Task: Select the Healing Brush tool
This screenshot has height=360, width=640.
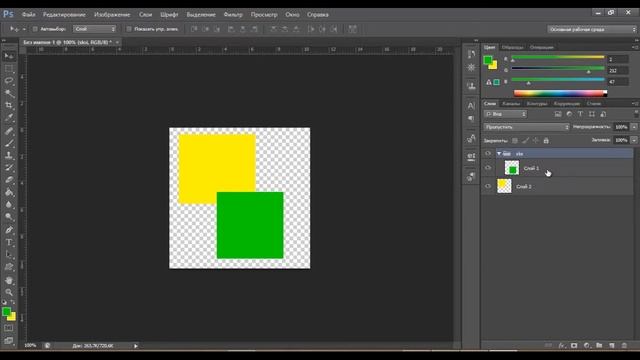Action: click(9, 131)
